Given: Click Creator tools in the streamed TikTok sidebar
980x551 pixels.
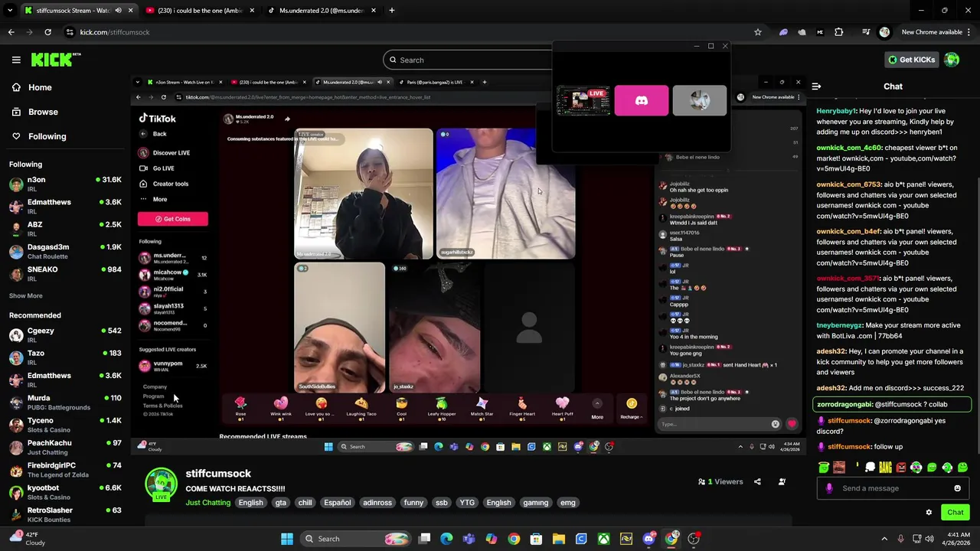Looking at the screenshot, I should click(x=164, y=184).
